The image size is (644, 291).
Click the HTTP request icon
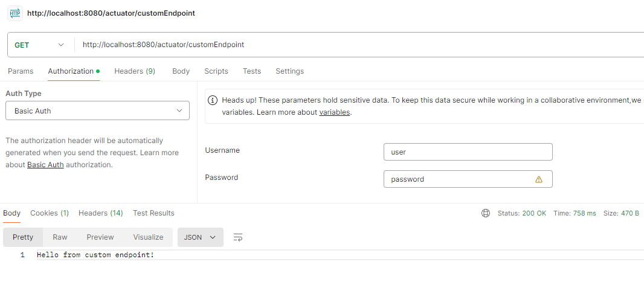14,13
